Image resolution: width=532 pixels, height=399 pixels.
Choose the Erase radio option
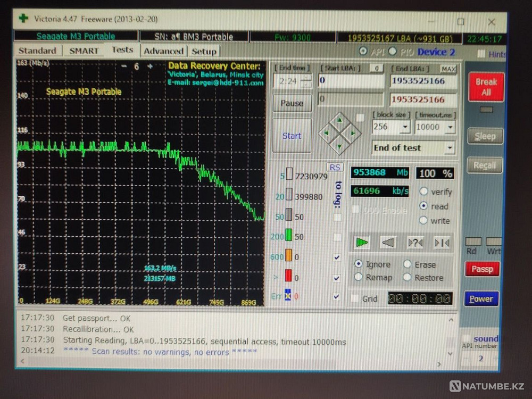(x=408, y=264)
